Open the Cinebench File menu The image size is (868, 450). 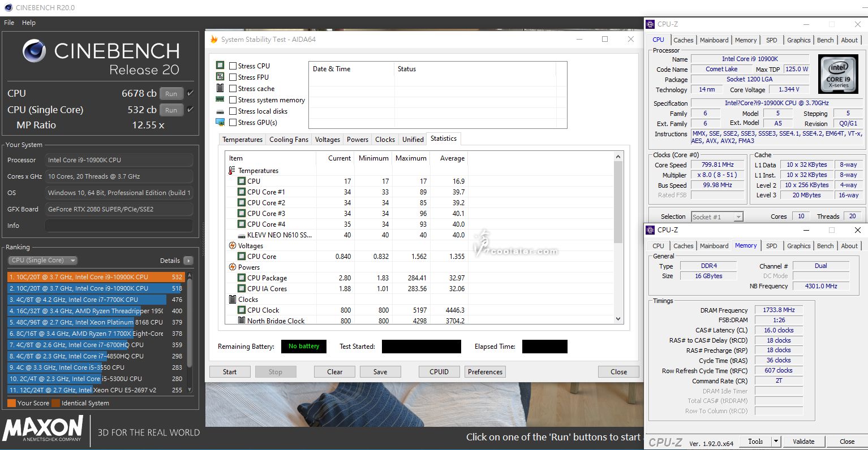(9, 23)
